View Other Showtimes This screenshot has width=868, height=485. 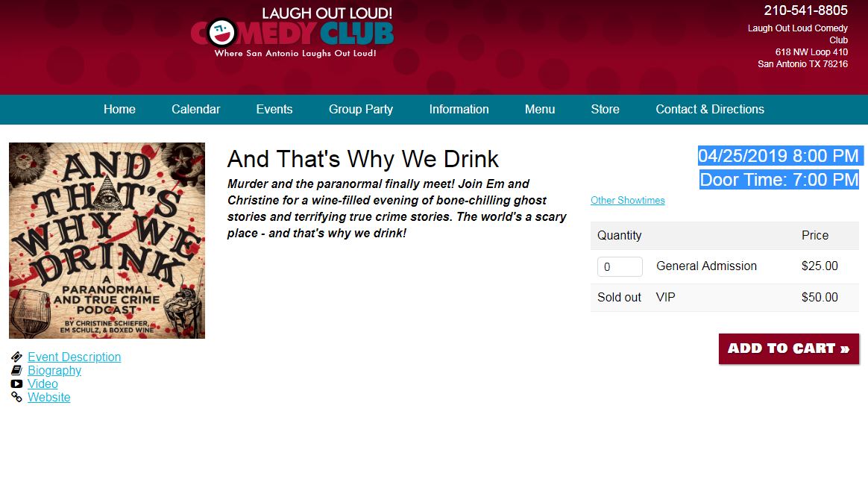click(x=628, y=201)
